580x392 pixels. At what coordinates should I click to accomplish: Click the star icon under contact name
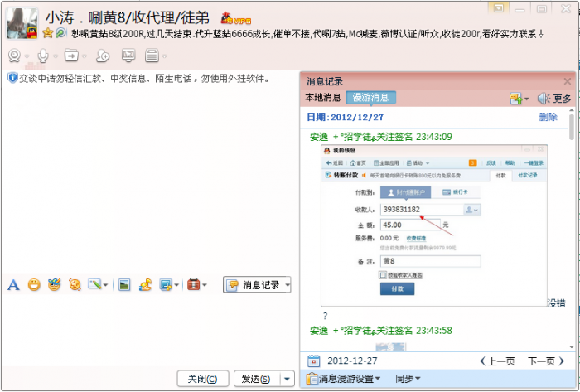[x=47, y=33]
